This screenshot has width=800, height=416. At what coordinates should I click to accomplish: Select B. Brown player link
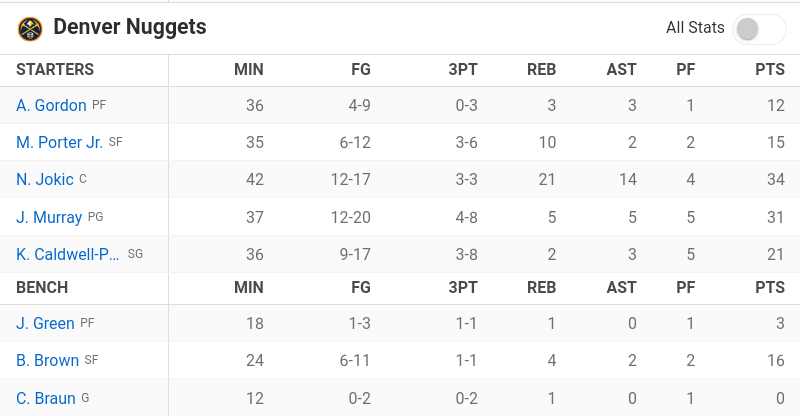point(47,360)
